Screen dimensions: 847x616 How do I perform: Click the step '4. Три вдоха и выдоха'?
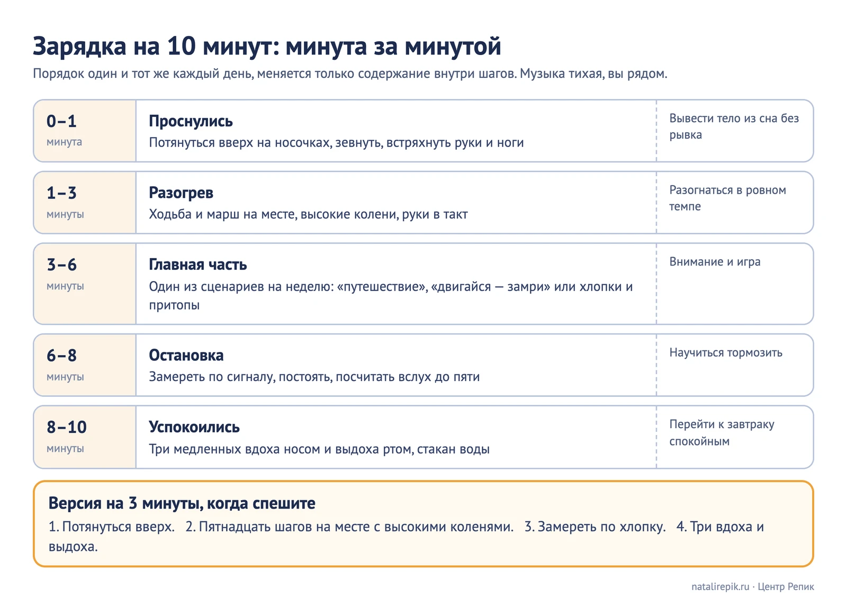[406, 537]
